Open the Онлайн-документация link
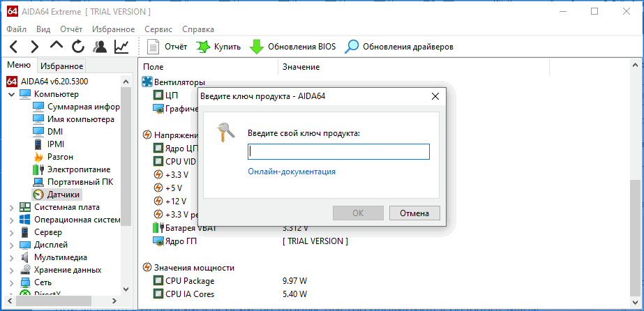The image size is (644, 311). click(x=292, y=172)
